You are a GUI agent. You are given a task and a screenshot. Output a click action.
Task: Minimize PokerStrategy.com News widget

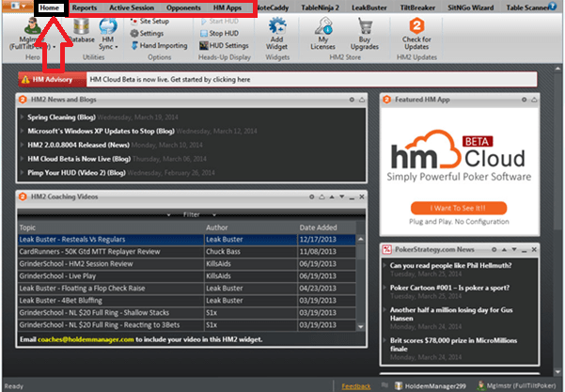click(525, 250)
